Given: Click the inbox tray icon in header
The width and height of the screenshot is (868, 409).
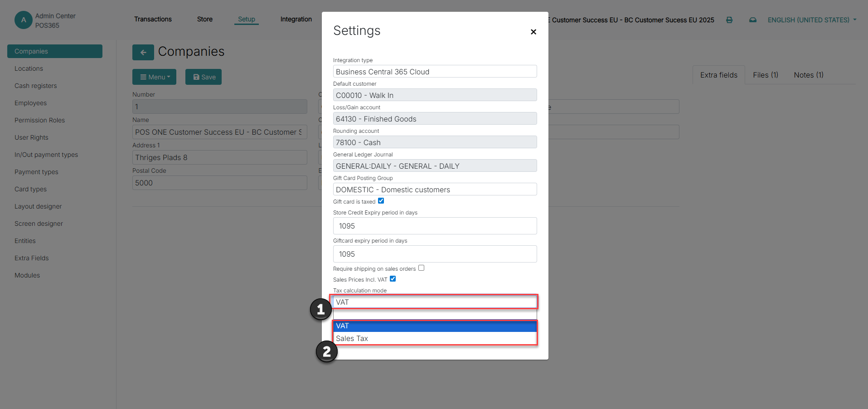Looking at the screenshot, I should click(753, 20).
